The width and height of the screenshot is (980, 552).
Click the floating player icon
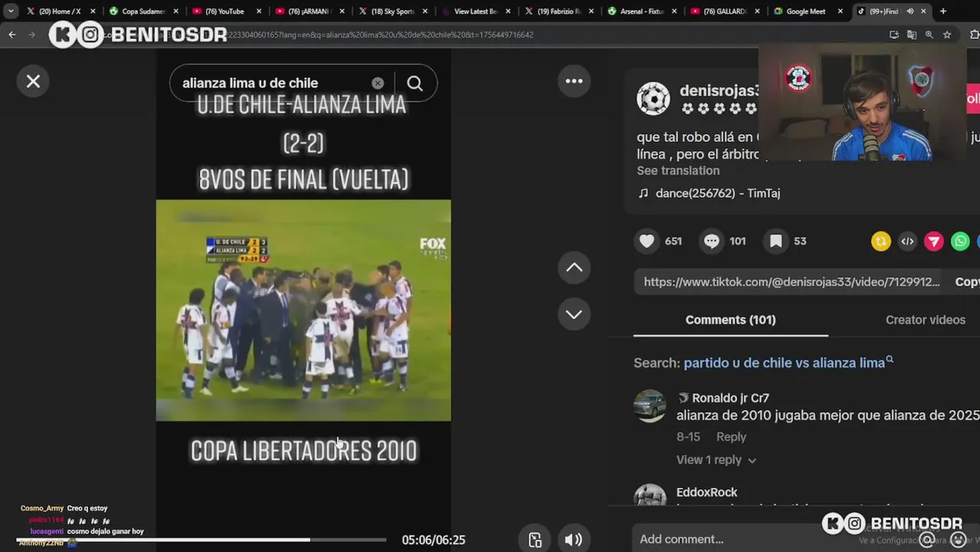pos(535,540)
